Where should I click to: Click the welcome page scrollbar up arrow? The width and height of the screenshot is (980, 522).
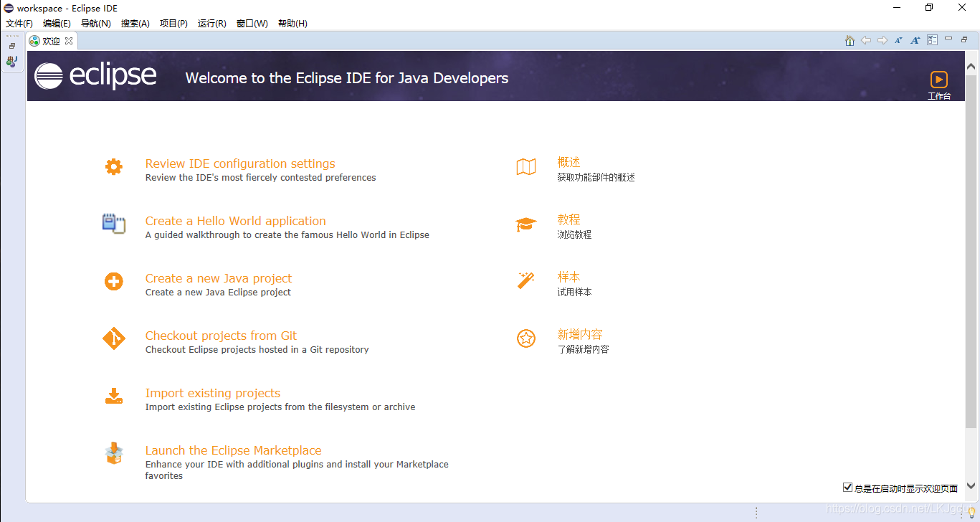971,67
